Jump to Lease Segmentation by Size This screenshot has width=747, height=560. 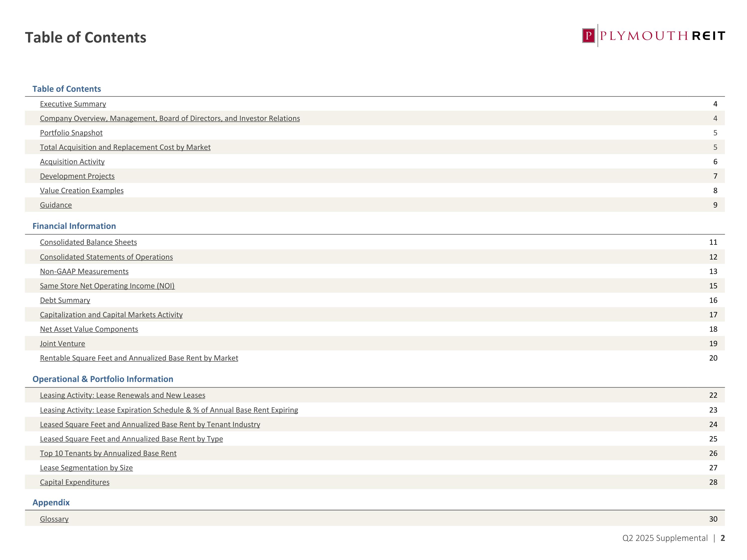[86, 468]
